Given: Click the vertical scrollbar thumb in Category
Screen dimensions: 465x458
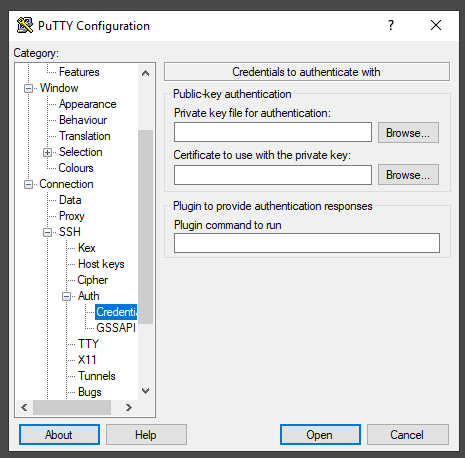Looking at the screenshot, I should pos(145,227).
